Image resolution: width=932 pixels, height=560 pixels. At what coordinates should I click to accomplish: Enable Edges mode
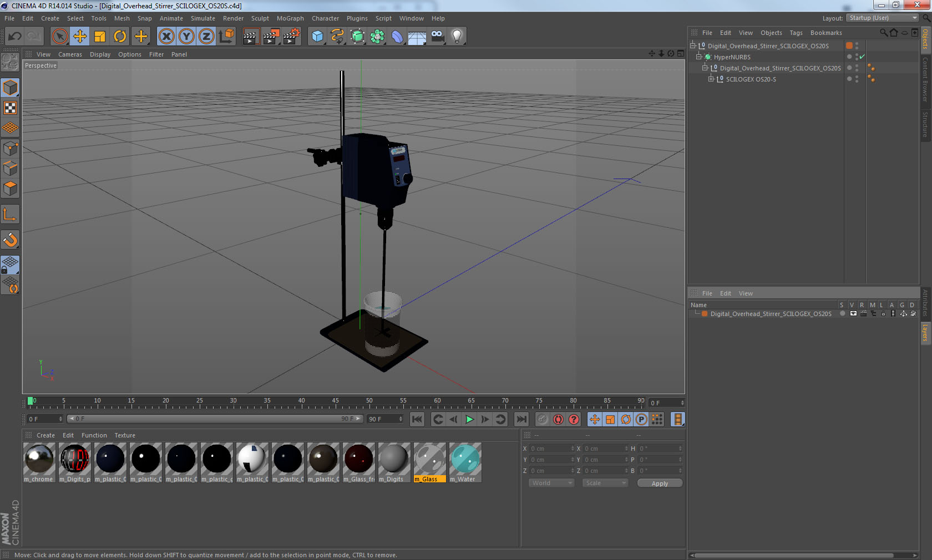(10, 168)
